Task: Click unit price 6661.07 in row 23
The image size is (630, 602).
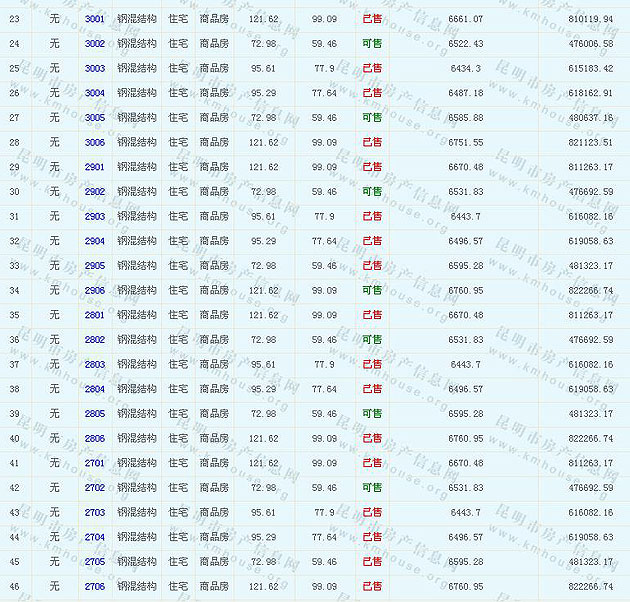Action: click(x=466, y=19)
